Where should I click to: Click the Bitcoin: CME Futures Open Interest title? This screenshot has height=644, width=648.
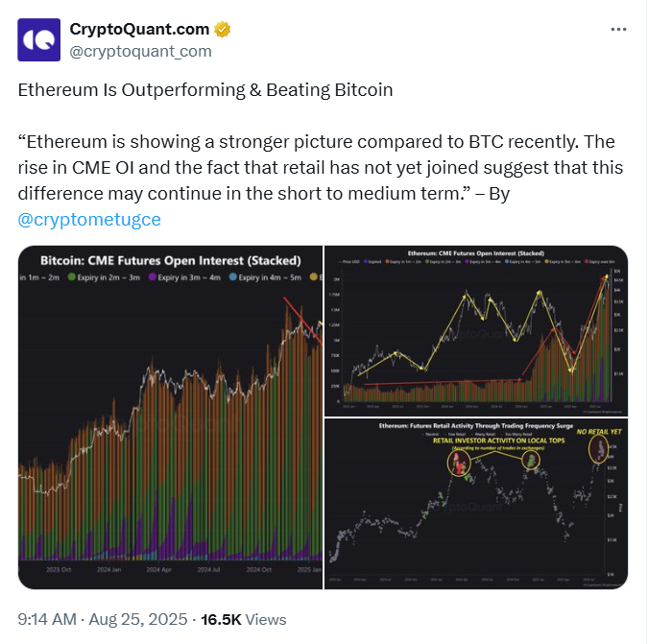point(171,261)
